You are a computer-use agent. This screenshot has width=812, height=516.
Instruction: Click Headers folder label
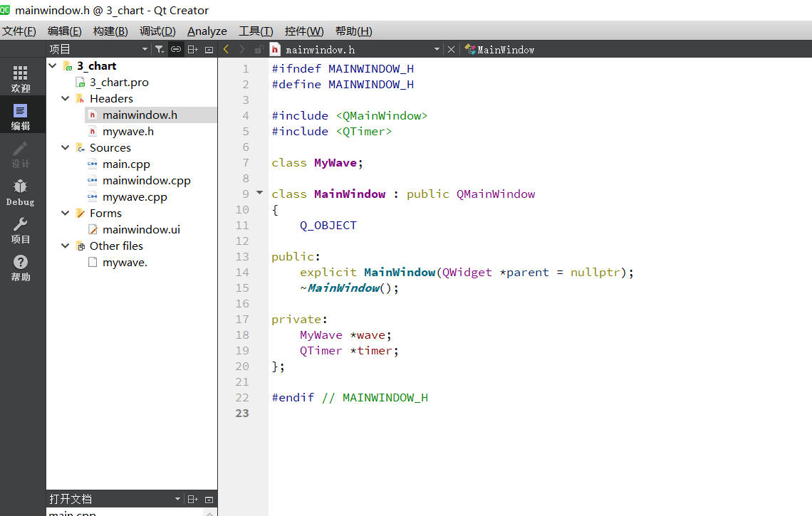111,98
